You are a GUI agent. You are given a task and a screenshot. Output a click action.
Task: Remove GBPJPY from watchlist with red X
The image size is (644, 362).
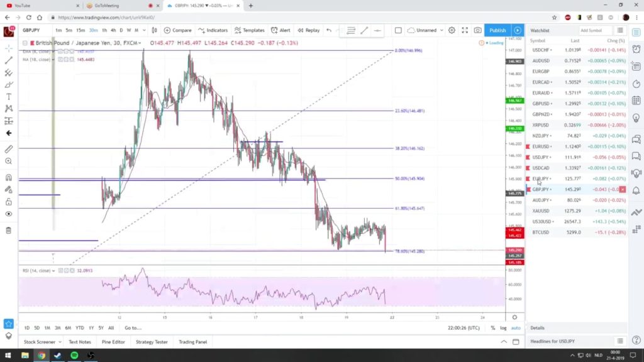[x=623, y=190]
